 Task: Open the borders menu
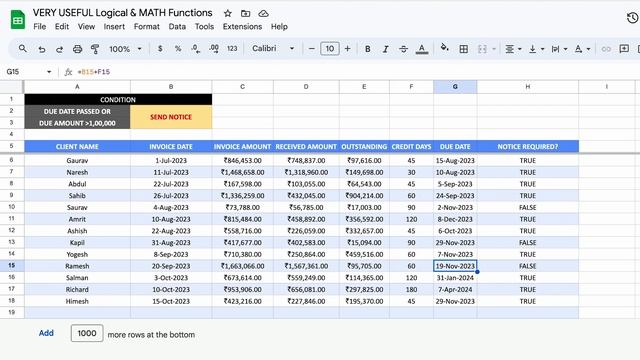pos(464,49)
